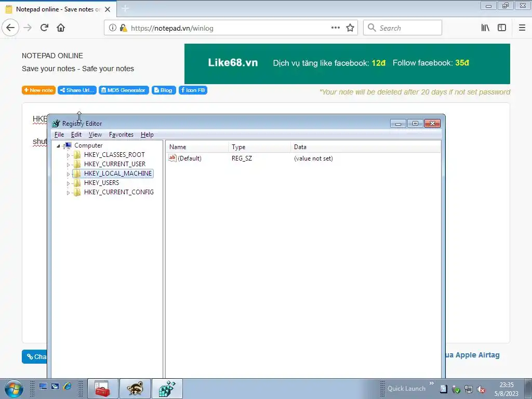Select the Notepad online browser tab
This screenshot has width=532, height=399.
click(58, 9)
